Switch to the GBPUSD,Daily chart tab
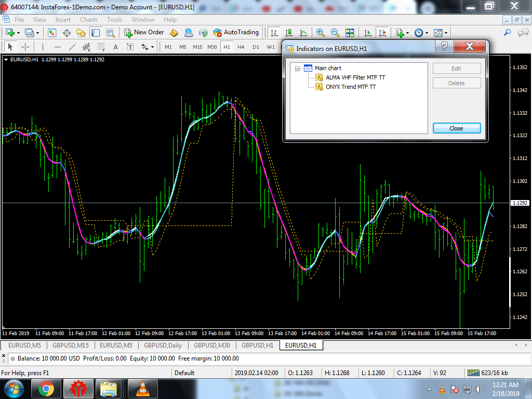The image size is (532, 399). tap(163, 345)
